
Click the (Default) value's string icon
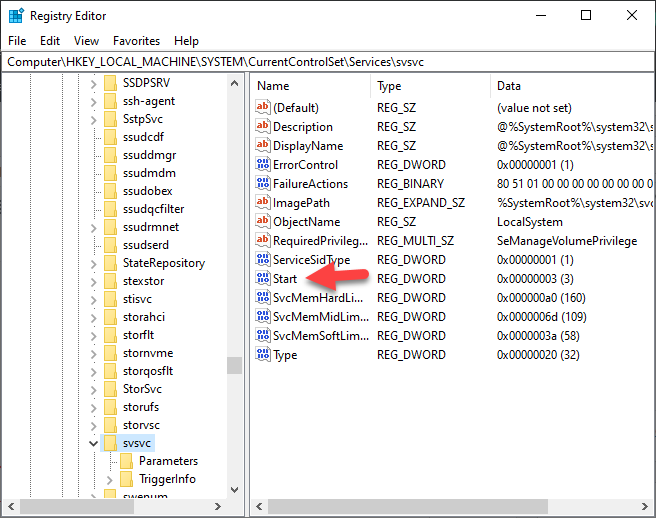point(264,108)
